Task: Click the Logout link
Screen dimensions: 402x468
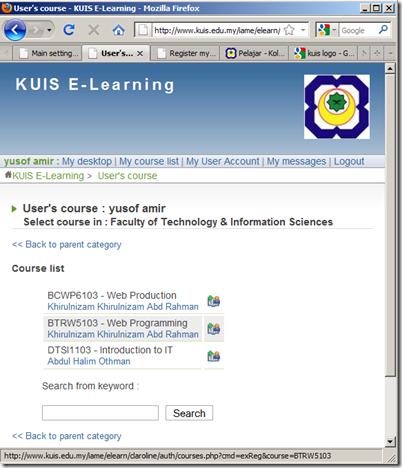Action: point(349,161)
